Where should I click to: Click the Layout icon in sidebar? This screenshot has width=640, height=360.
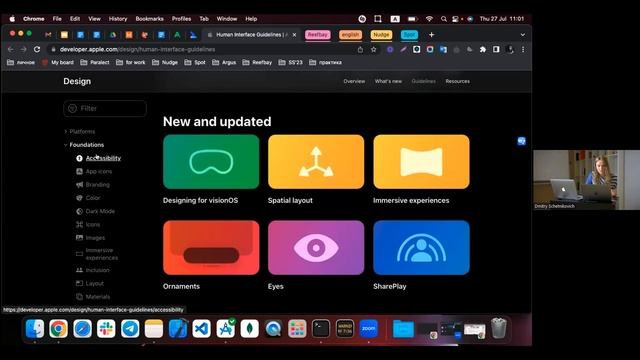point(79,283)
